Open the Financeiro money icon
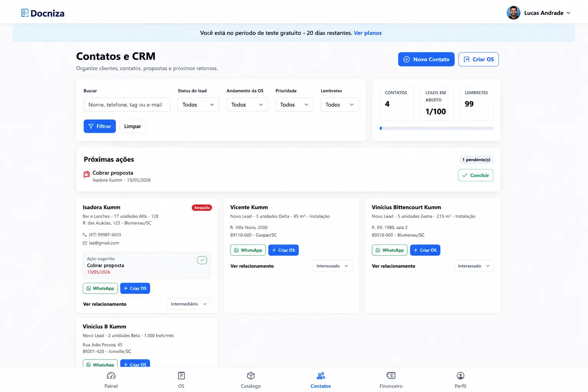 391,376
